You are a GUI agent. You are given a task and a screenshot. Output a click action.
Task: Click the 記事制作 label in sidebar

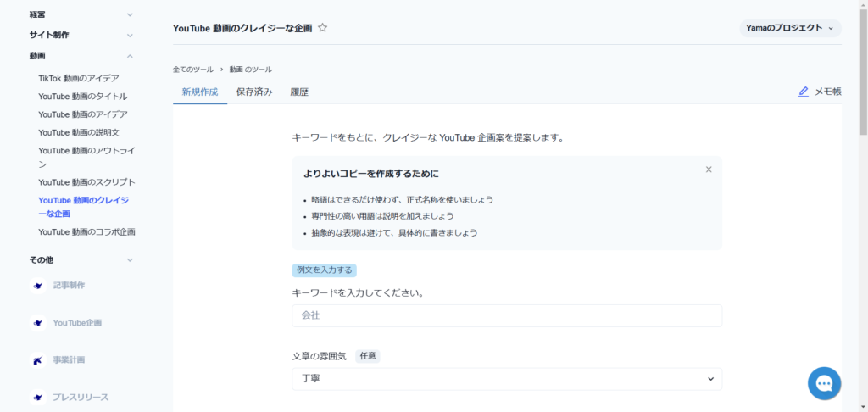(70, 285)
